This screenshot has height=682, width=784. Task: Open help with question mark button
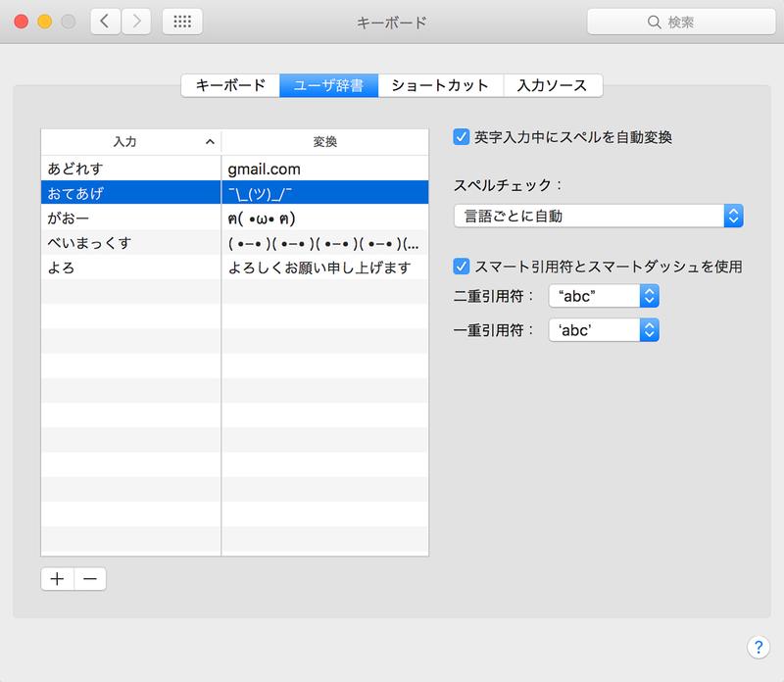759,646
